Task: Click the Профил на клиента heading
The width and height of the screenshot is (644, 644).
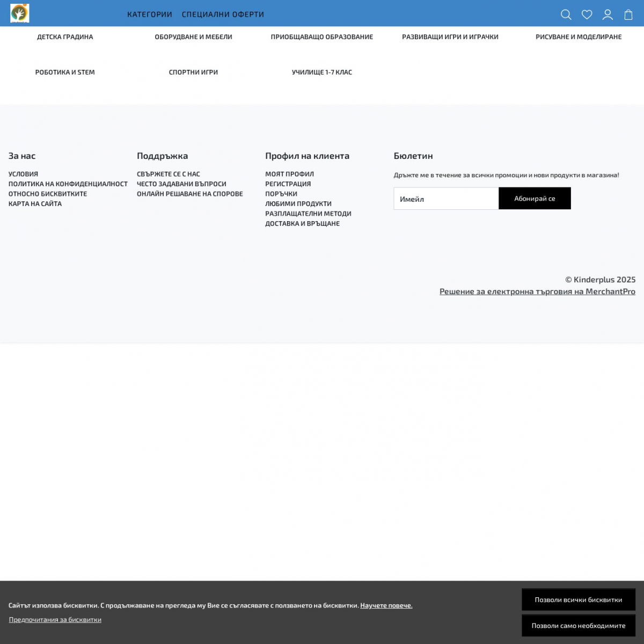Action: coord(307,156)
